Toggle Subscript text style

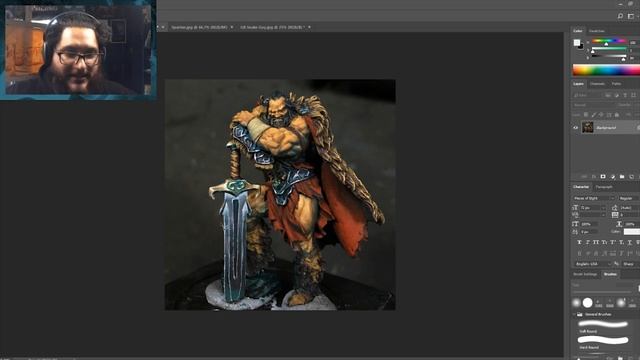click(x=621, y=242)
